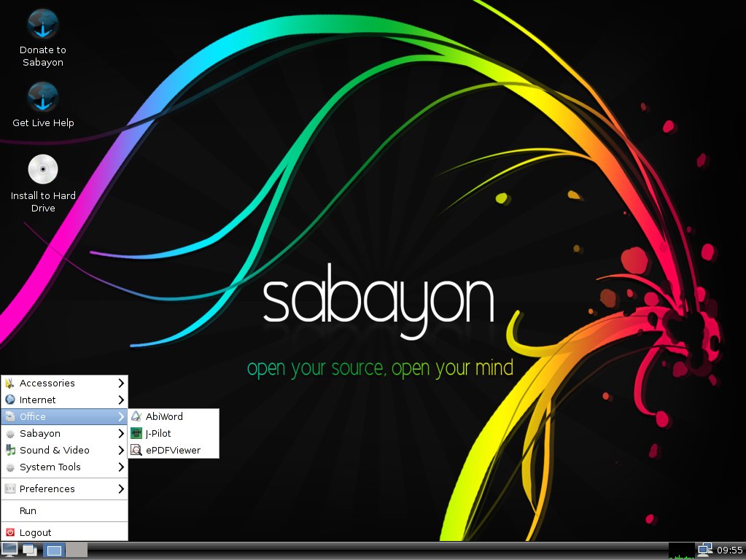Open the System Tools menu category
The width and height of the screenshot is (746, 560).
pos(65,467)
